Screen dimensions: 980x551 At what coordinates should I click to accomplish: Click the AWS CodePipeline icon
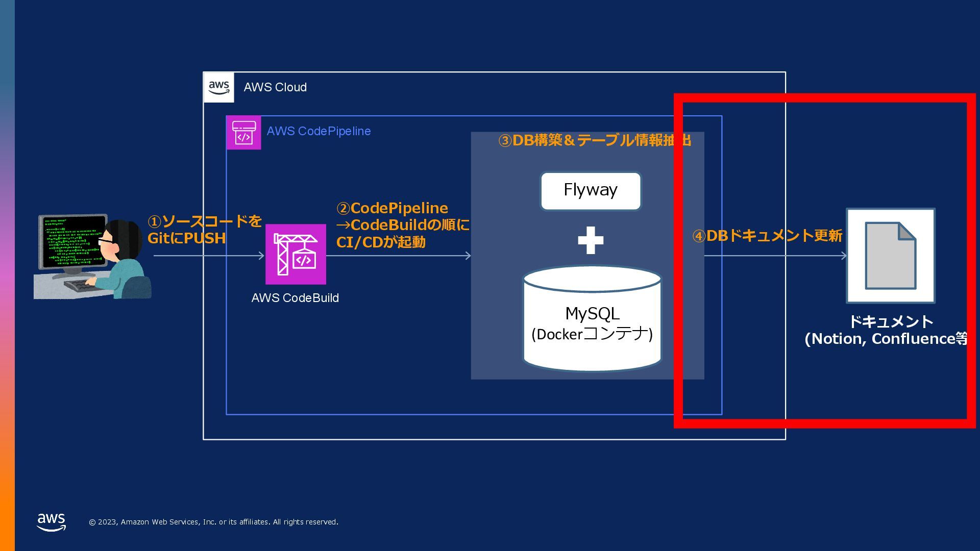pyautogui.click(x=243, y=133)
